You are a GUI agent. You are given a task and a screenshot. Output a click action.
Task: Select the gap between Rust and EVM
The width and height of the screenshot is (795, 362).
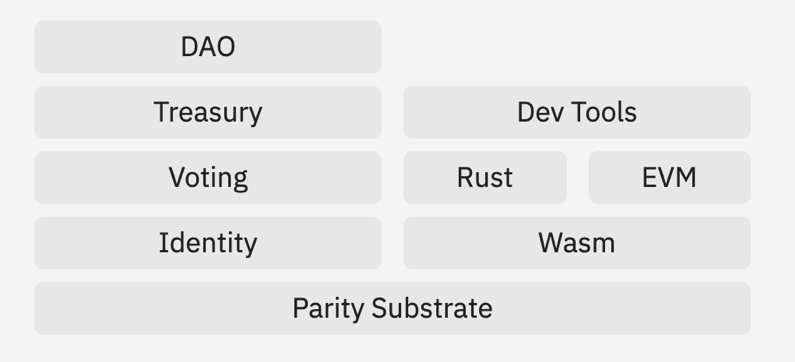pos(577,177)
